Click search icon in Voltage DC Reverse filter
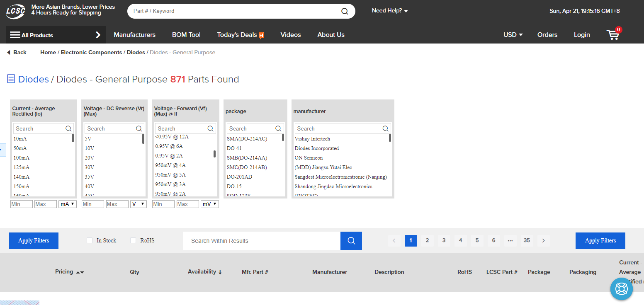 [x=139, y=128]
